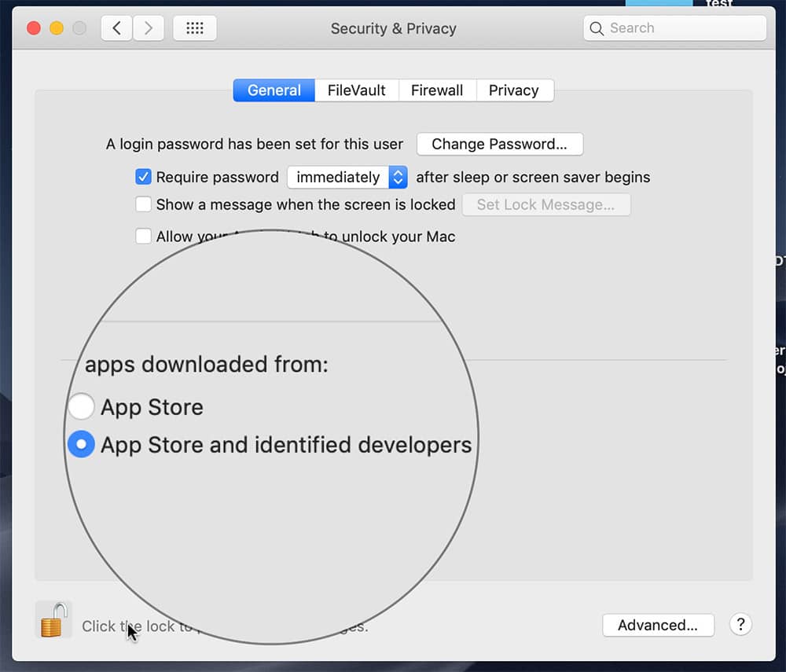
Task: Select the App Store radio button
Action: pyautogui.click(x=81, y=406)
